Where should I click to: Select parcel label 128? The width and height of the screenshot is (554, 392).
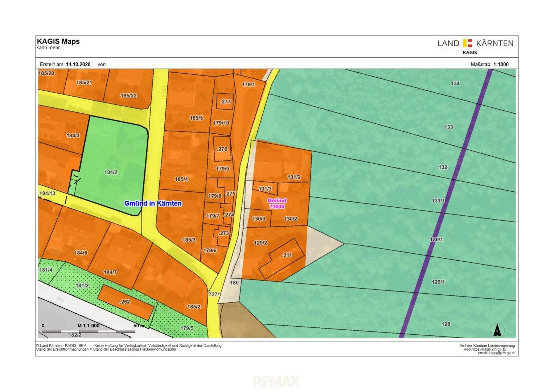point(446,324)
